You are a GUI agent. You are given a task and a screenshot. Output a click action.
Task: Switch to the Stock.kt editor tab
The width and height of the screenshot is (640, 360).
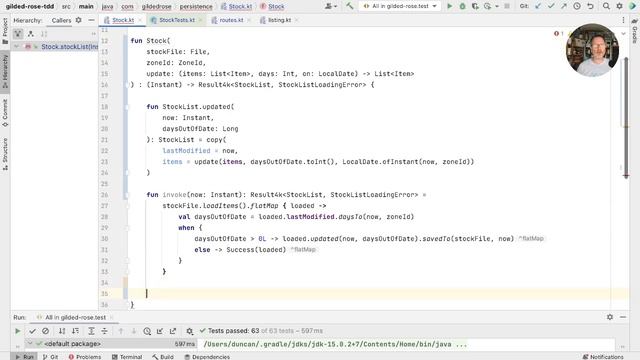[x=123, y=20]
